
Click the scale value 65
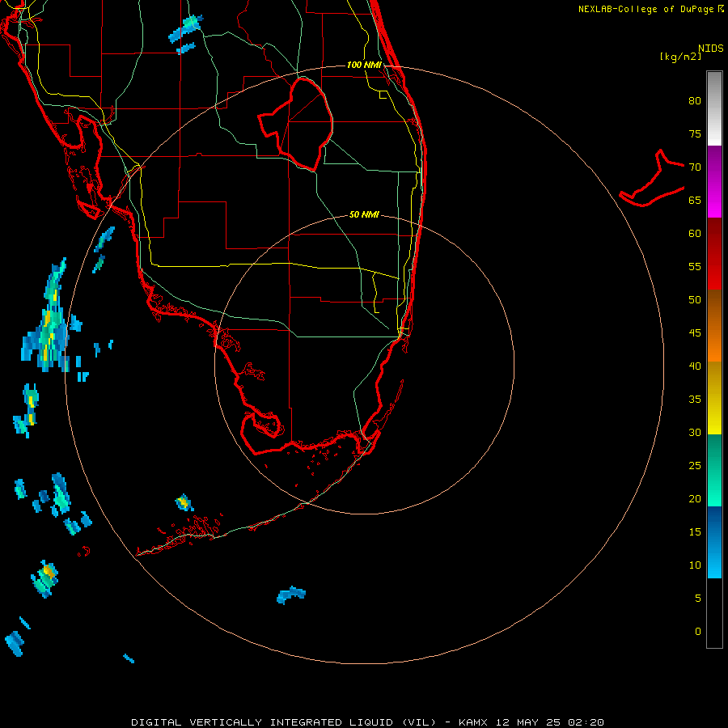coord(695,200)
